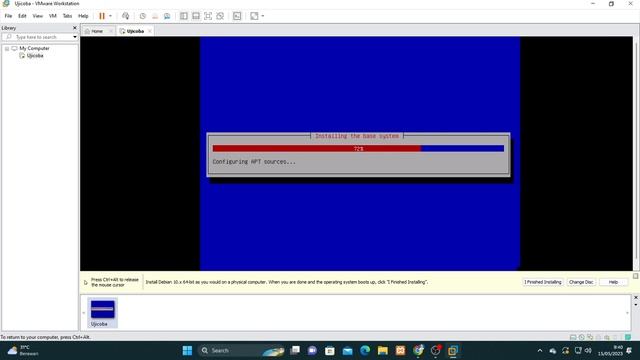The width and height of the screenshot is (640, 360).
Task: Open the stretch guest display dropdown arrow
Action: point(262,16)
